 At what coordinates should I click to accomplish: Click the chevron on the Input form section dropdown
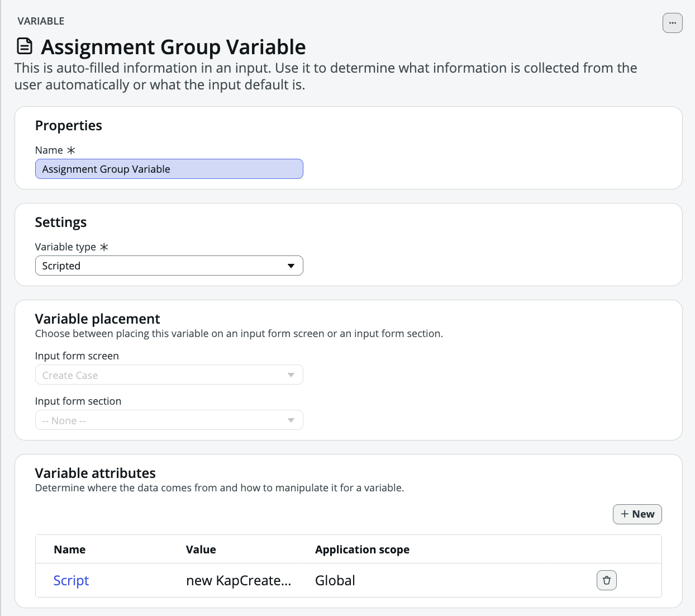(x=291, y=420)
